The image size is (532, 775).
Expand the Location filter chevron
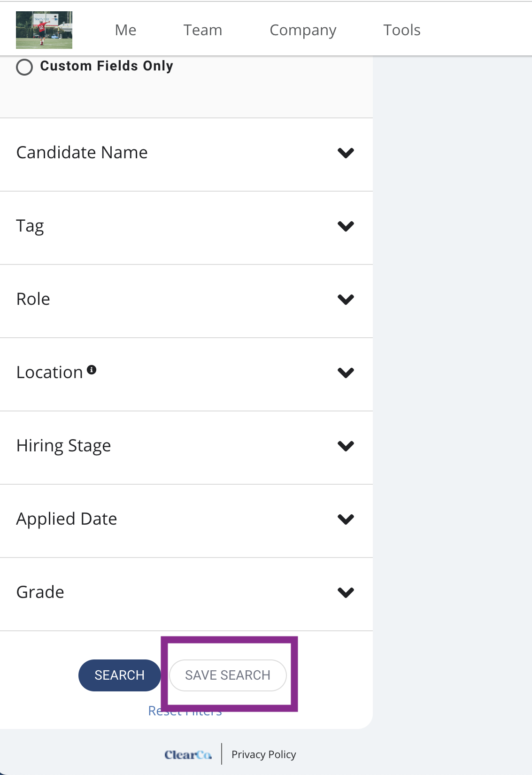(x=346, y=372)
